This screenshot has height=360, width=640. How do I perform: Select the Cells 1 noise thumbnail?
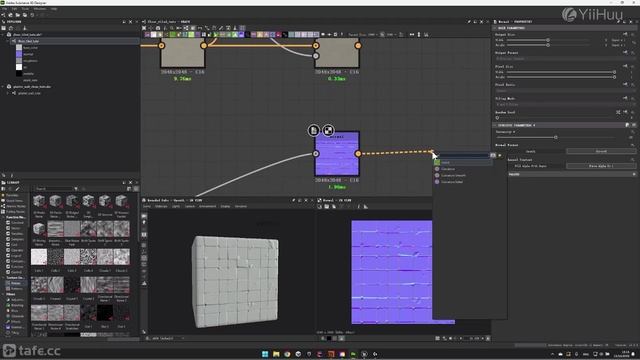click(x=39, y=257)
